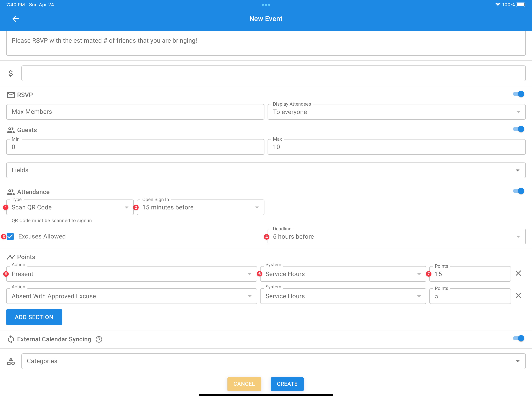Viewport: 532px width, 399px height.
Task: Tap the Guests section label
Action: (x=27, y=130)
